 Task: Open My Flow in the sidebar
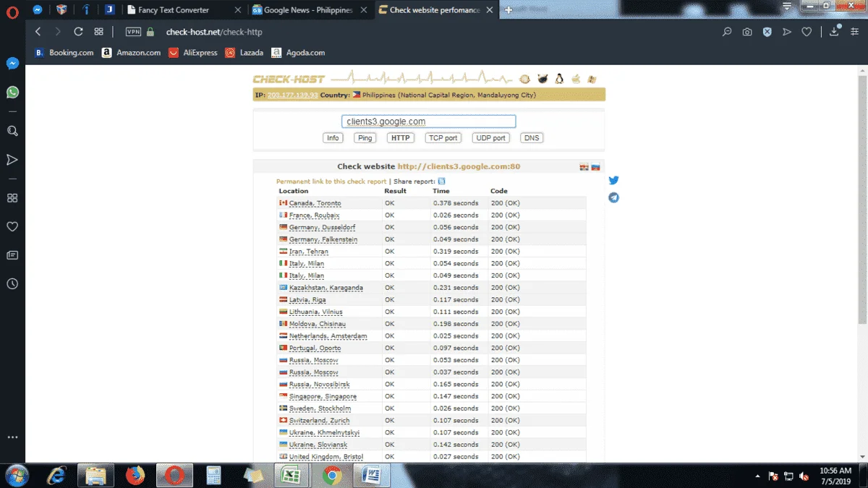click(x=12, y=160)
